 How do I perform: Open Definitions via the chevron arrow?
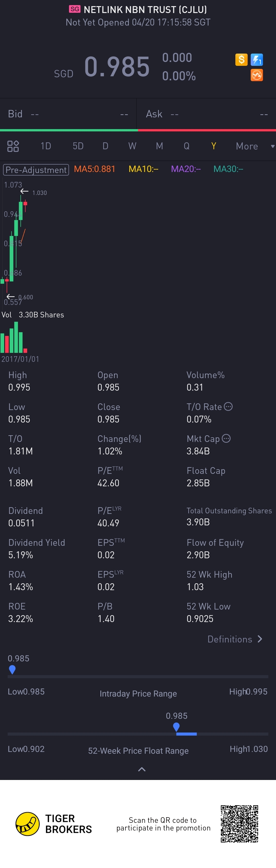tap(260, 639)
